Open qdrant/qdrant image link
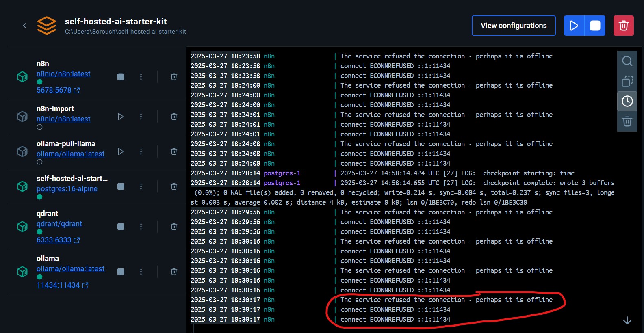This screenshot has height=333, width=644. (x=59, y=224)
